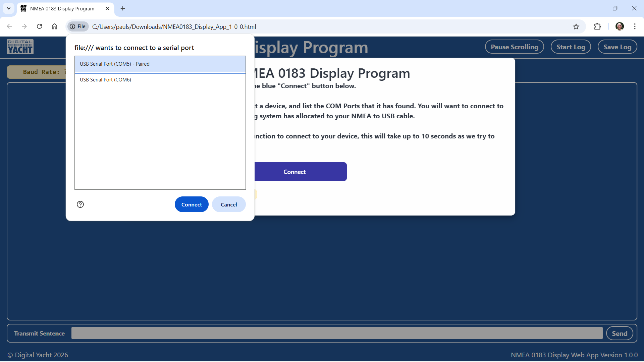Screen dimensions: 644x362
Task: Expand the tab search dropdown arrow
Action: pos(9,8)
